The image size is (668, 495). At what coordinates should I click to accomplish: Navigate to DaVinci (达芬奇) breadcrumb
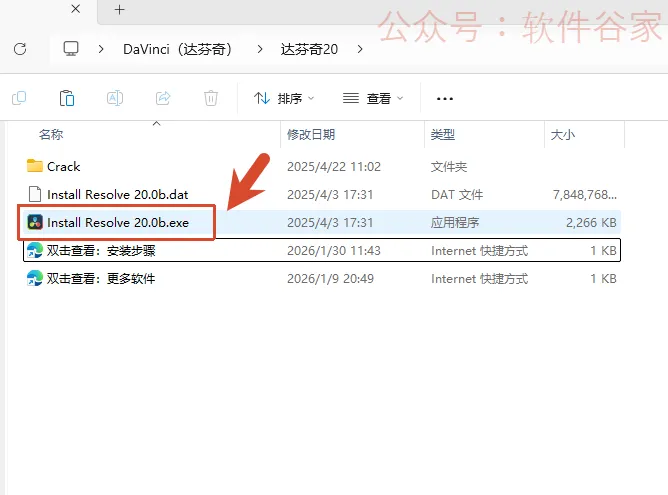(x=177, y=49)
